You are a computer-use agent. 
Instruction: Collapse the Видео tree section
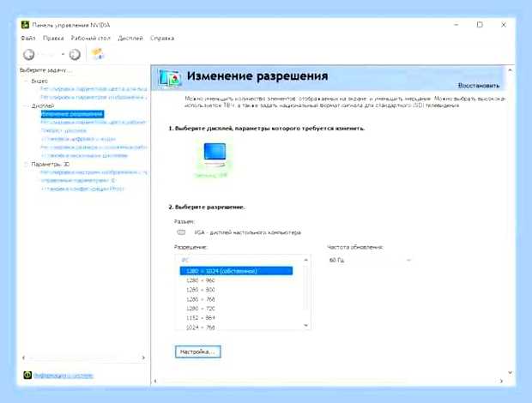point(26,81)
